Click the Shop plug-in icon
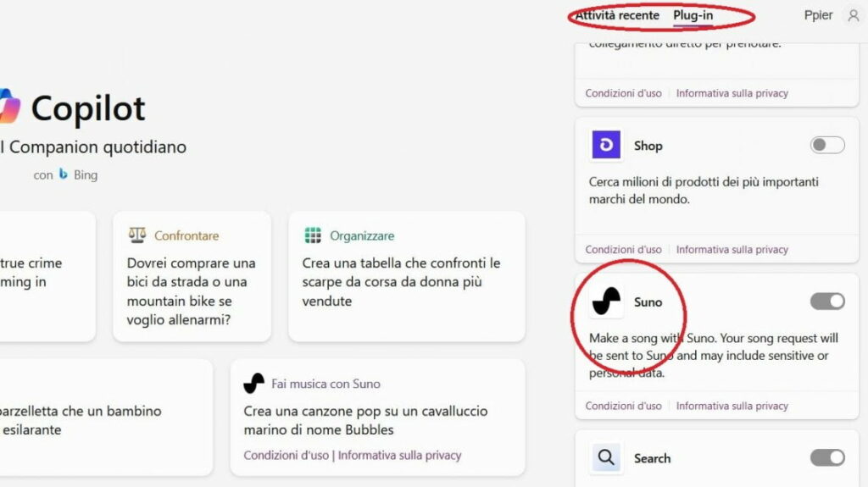 point(605,145)
